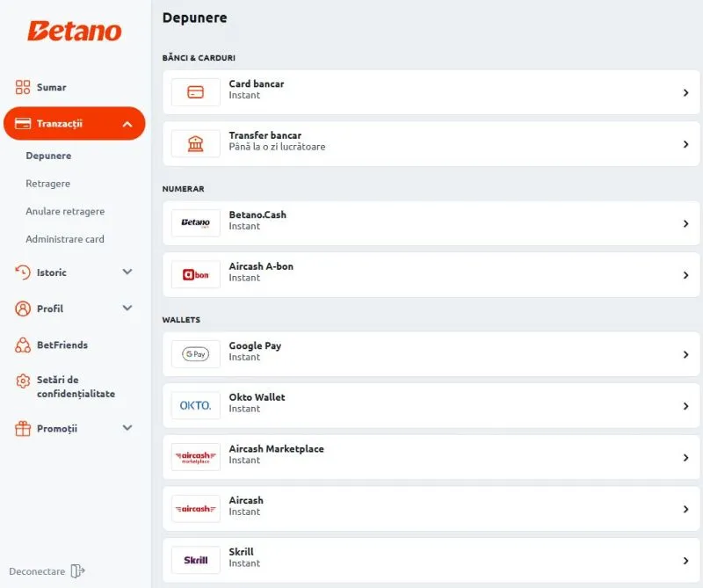Click the Skrill logo
The image size is (703, 588).
point(195,560)
